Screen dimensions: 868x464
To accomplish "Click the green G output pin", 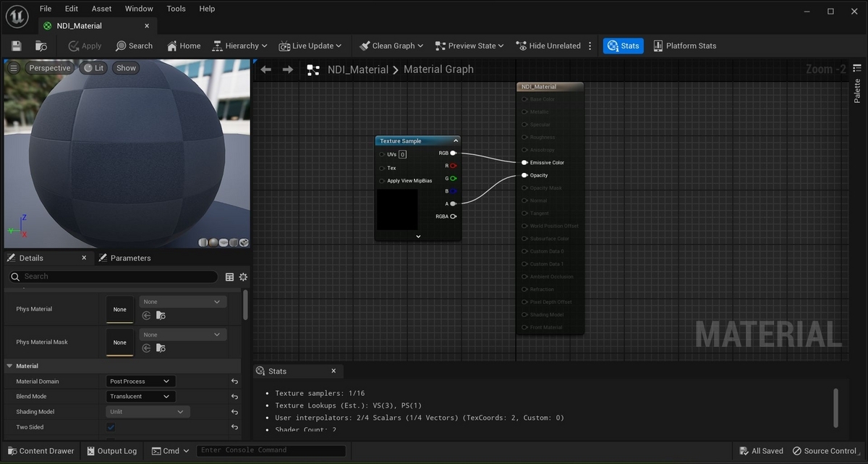I will coord(453,178).
